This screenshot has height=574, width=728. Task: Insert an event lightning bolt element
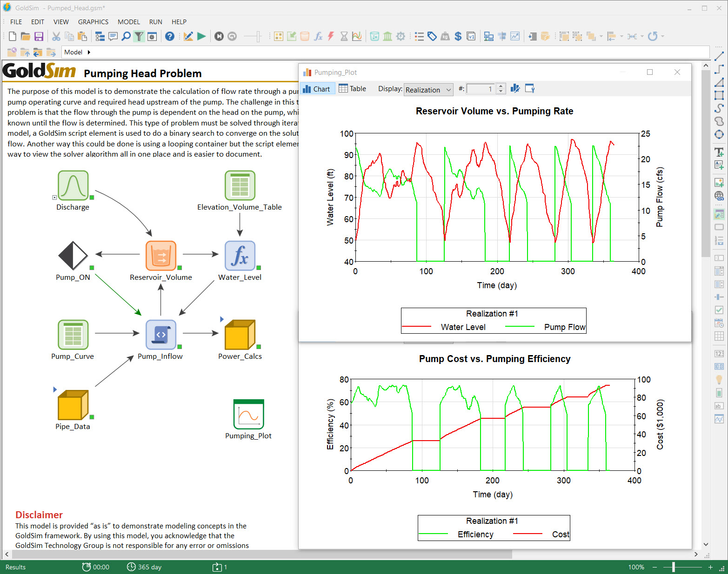331,36
